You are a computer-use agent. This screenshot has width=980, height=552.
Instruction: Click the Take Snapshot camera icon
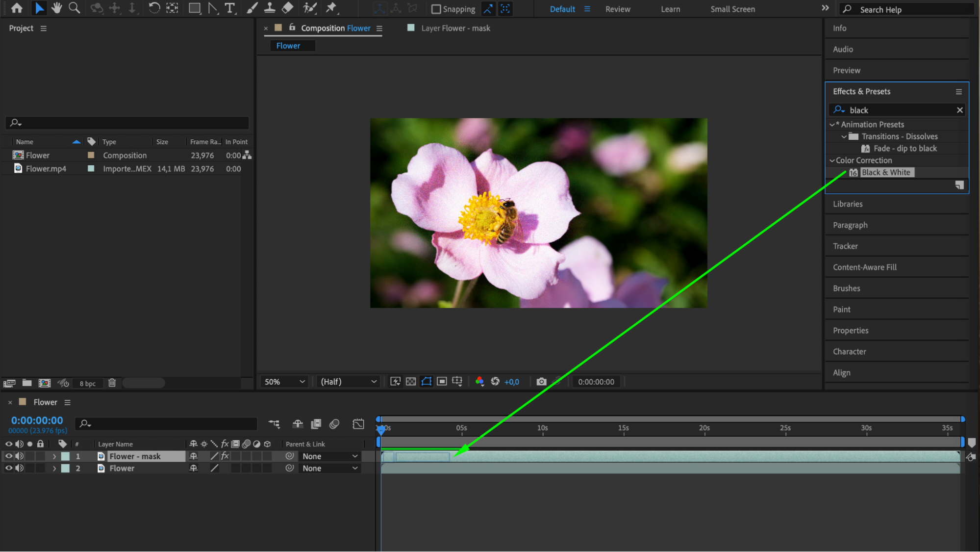(x=541, y=382)
